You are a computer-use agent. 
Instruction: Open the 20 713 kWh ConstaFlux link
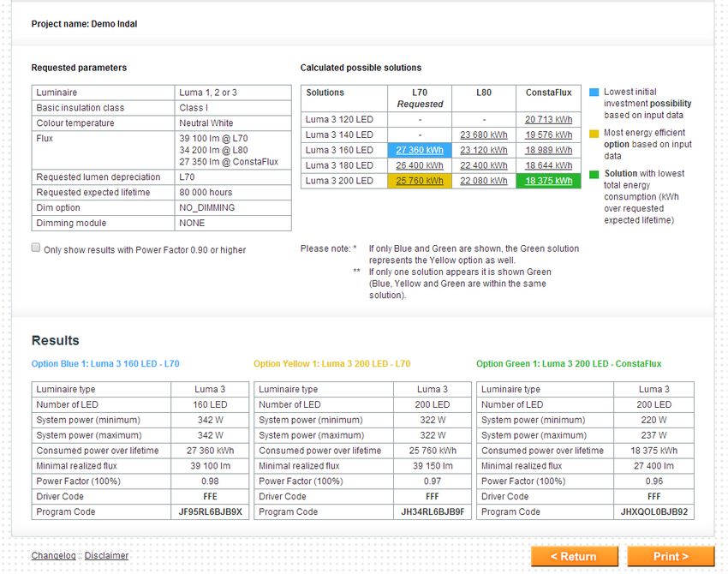point(548,119)
